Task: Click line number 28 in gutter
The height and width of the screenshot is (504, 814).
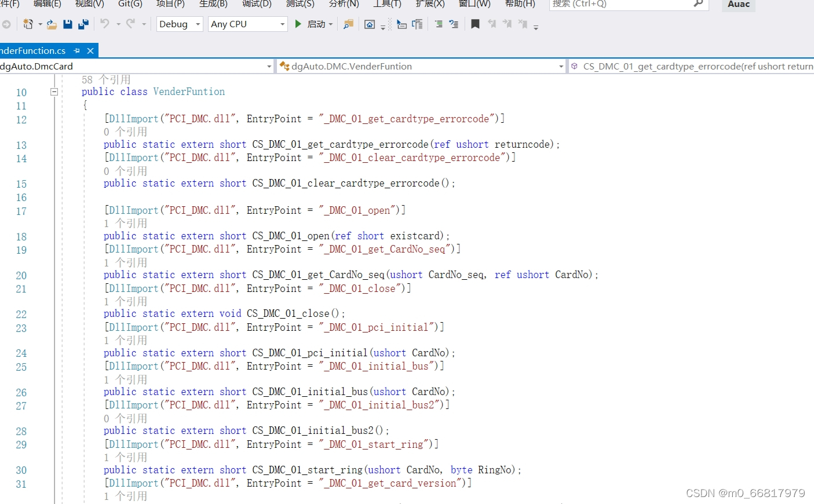Action: pyautogui.click(x=21, y=432)
